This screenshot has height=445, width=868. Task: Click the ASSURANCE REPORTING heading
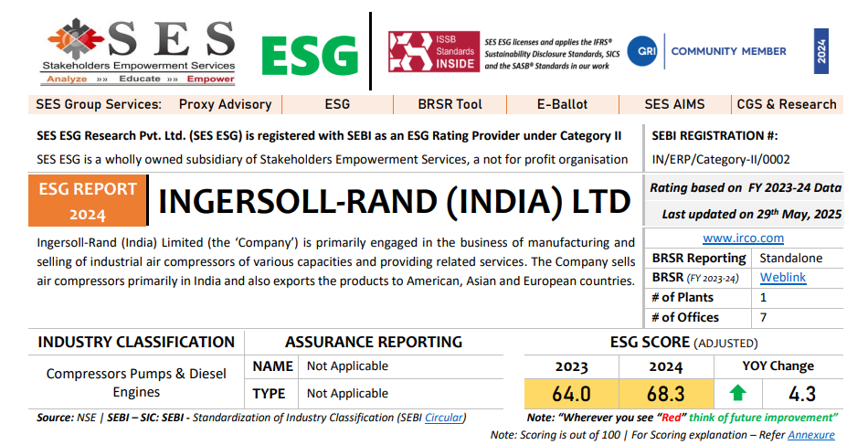click(374, 342)
